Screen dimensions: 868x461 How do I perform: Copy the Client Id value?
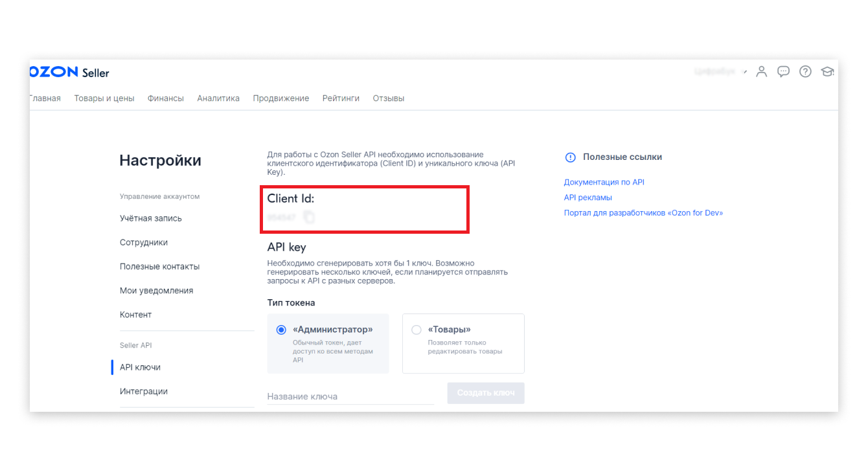coord(309,218)
